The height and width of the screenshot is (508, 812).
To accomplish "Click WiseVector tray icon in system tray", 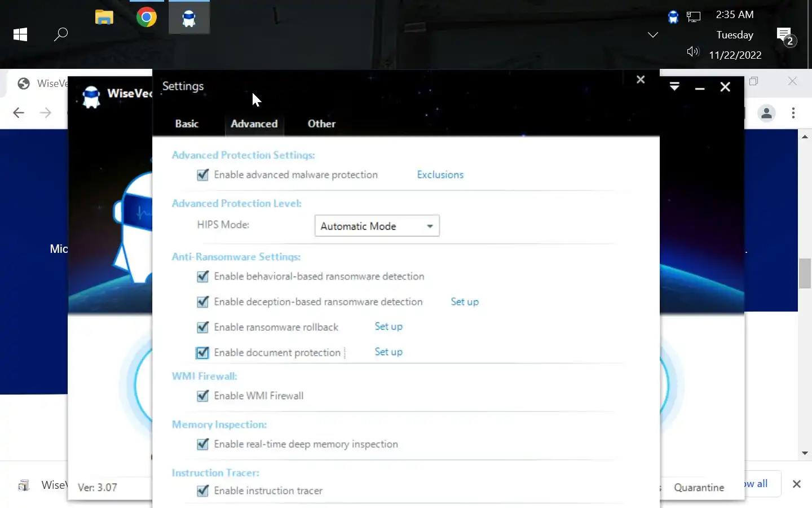I will click(673, 17).
